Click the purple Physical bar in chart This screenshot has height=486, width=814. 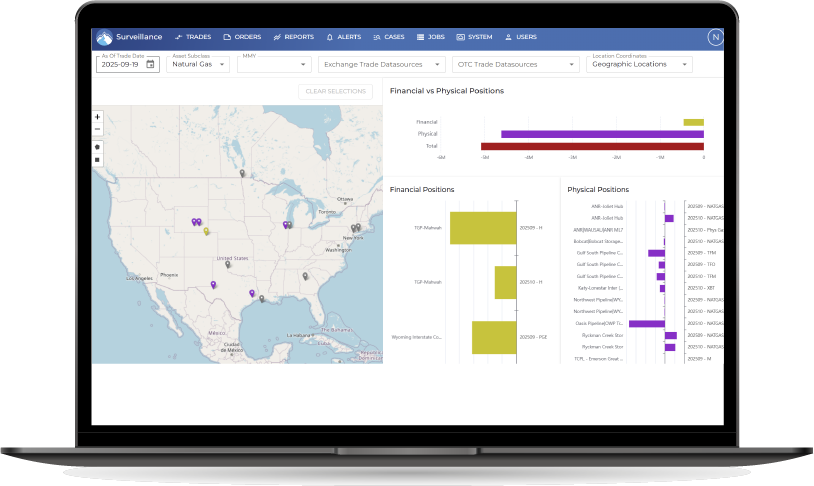(602, 134)
